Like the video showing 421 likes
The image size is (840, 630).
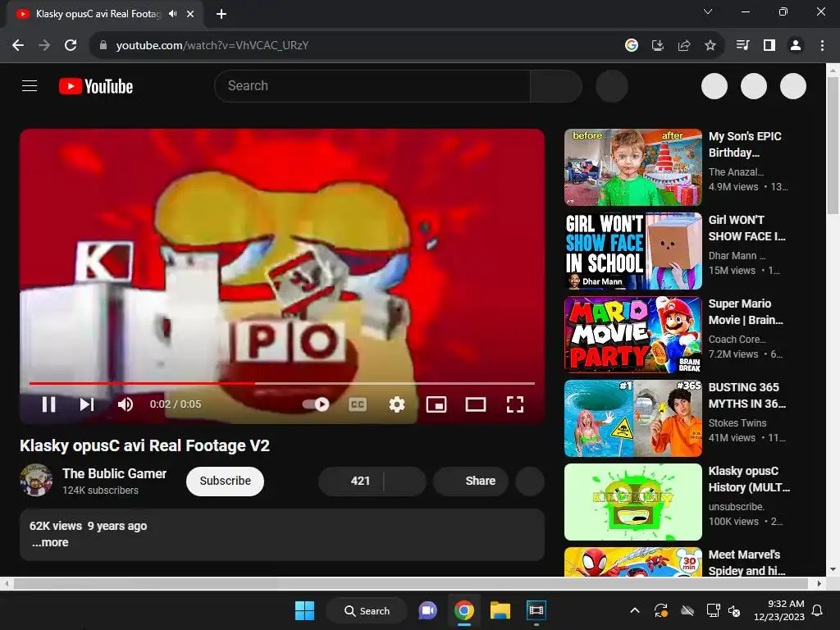[x=351, y=481]
